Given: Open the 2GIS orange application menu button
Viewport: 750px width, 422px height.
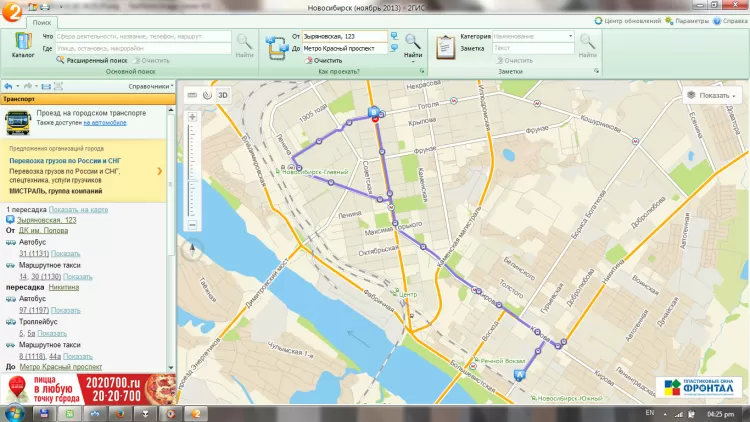Looking at the screenshot, I should pos(11,11).
